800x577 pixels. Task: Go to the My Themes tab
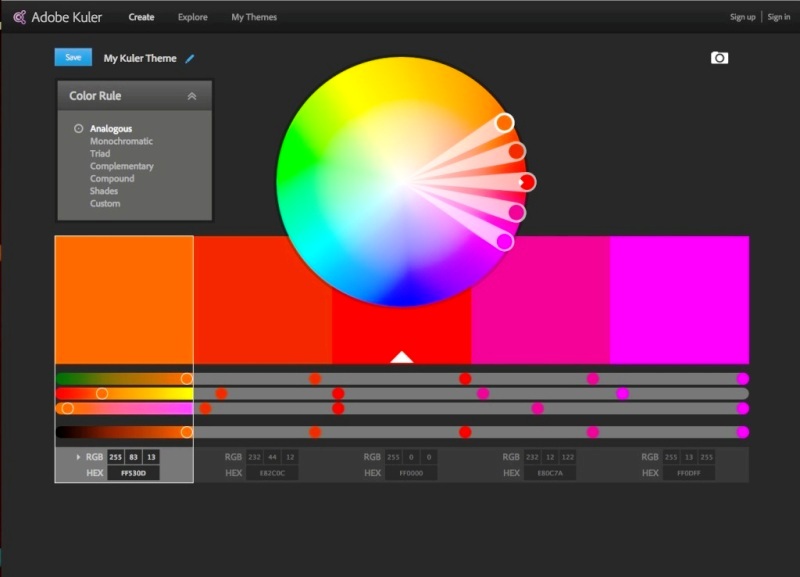click(x=254, y=17)
